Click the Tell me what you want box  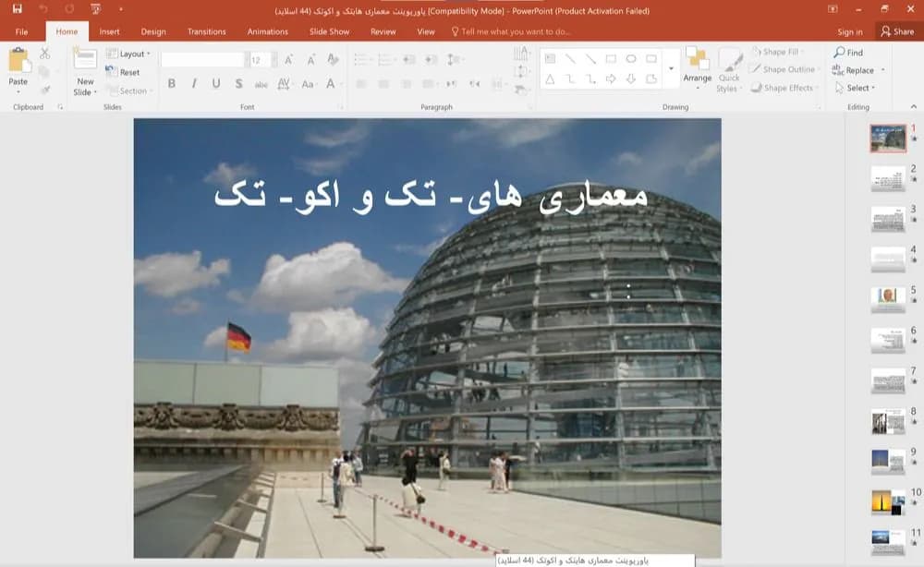point(510,31)
